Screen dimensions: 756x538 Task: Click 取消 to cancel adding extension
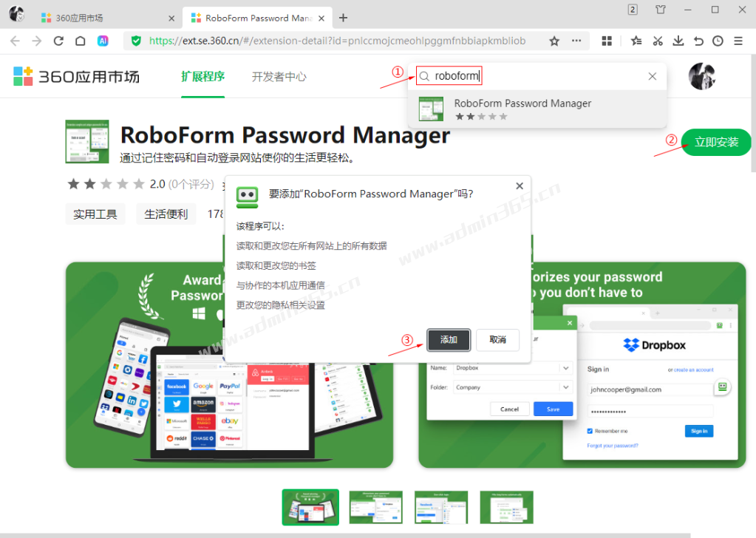pyautogui.click(x=497, y=340)
